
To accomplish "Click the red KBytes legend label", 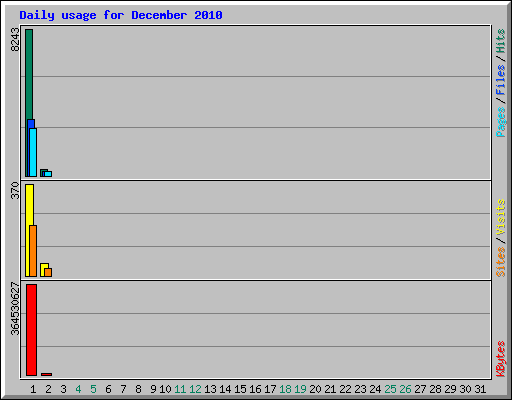I will pyautogui.click(x=501, y=359).
